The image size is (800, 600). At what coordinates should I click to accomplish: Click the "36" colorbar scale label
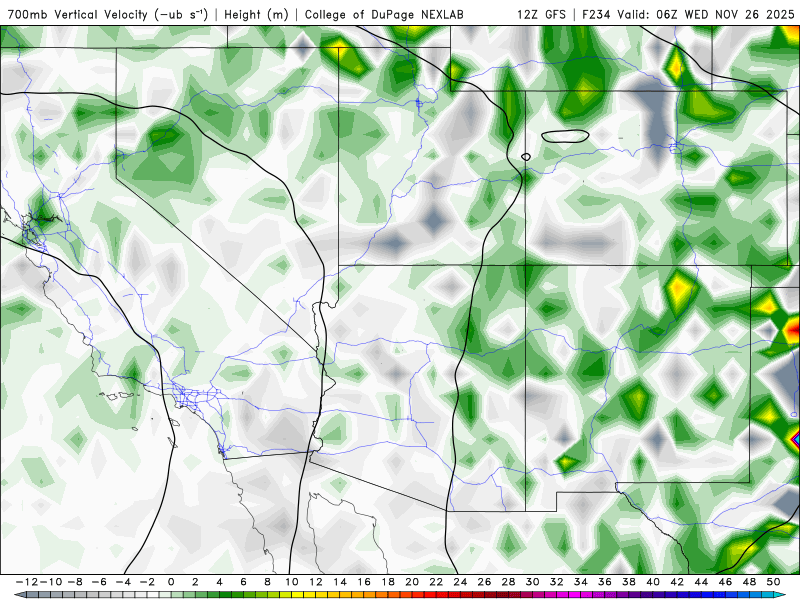pos(605,582)
